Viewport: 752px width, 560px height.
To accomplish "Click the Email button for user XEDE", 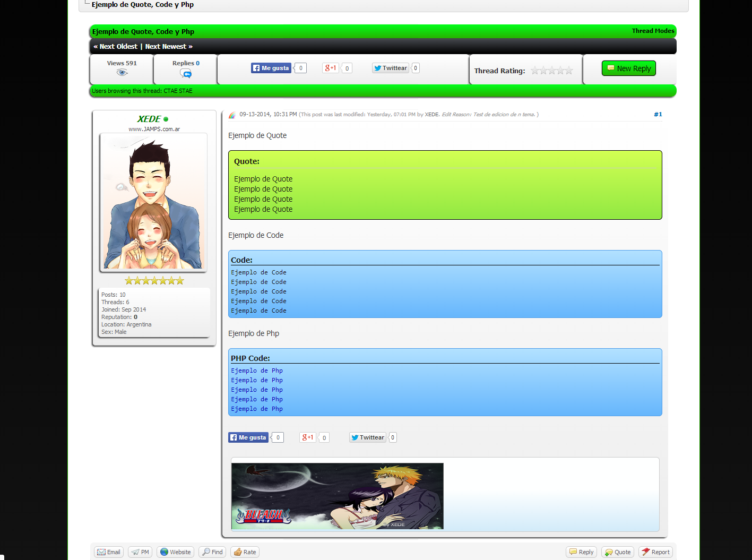I will click(109, 552).
